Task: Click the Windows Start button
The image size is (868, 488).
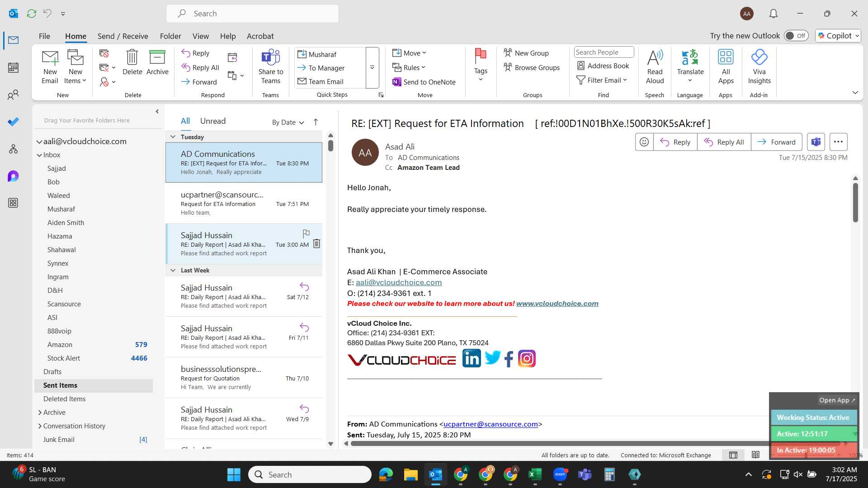Action: coord(234,474)
